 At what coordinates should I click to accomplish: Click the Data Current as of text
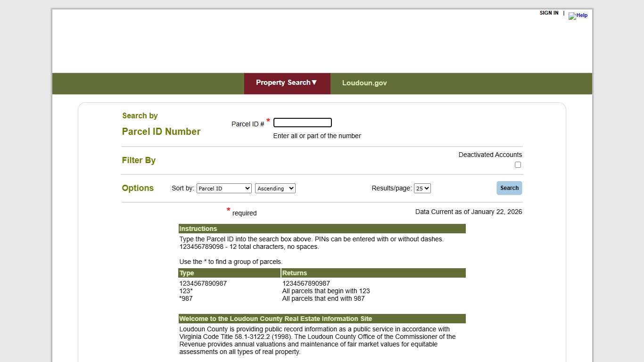point(469,212)
